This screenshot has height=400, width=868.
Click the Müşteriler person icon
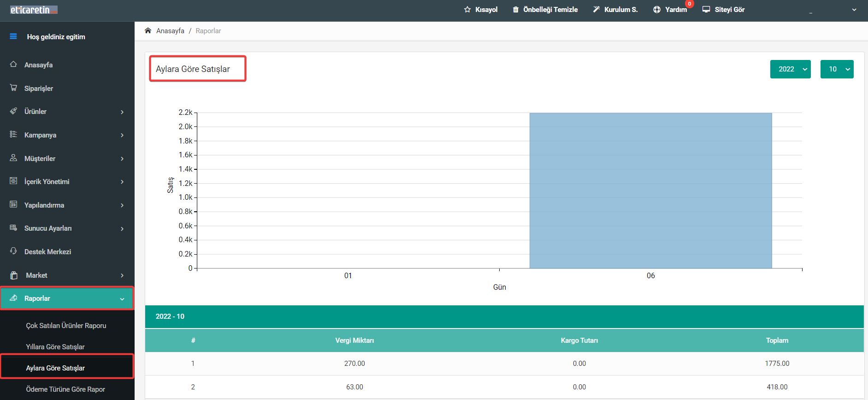[x=13, y=158]
